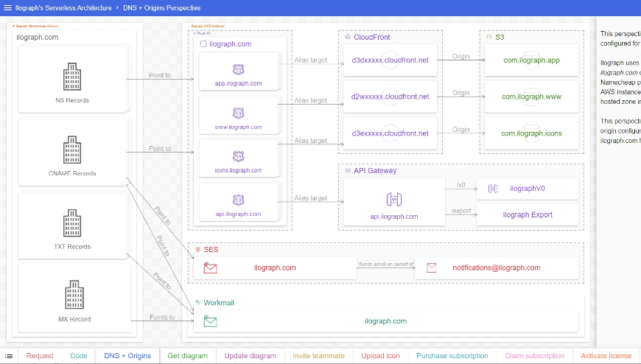Click the CloudFront group label

point(371,38)
